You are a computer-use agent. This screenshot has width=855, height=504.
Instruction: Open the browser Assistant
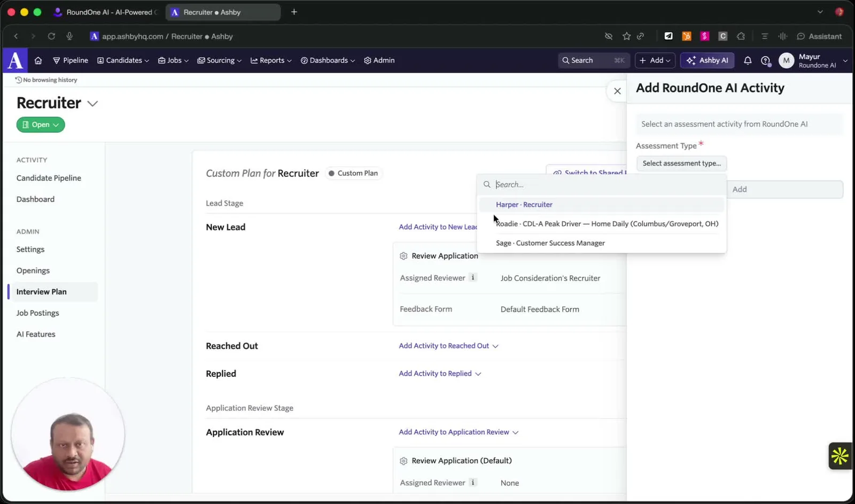pos(819,36)
